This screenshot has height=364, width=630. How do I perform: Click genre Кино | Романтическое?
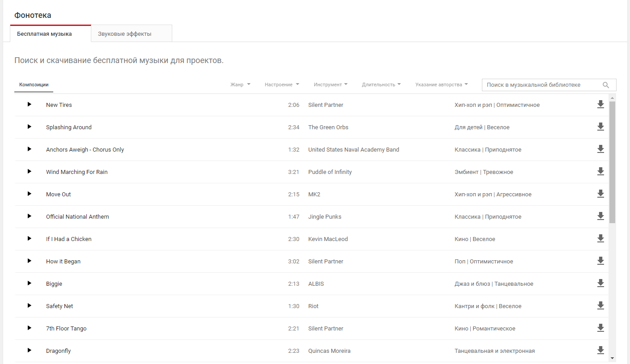point(485,329)
